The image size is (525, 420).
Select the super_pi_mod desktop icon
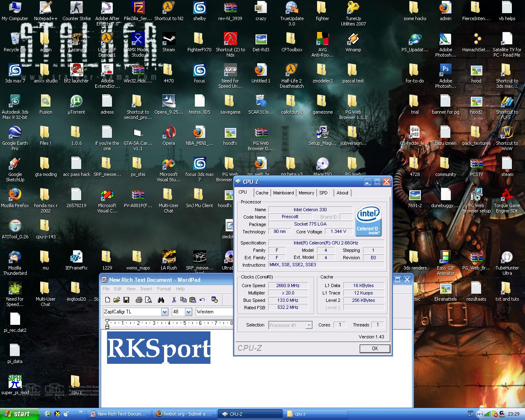click(x=15, y=384)
